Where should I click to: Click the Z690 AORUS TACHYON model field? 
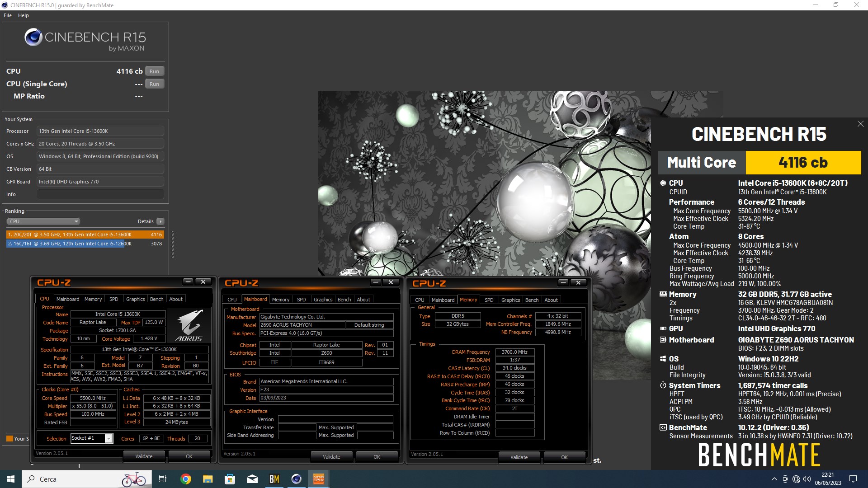pyautogui.click(x=302, y=325)
